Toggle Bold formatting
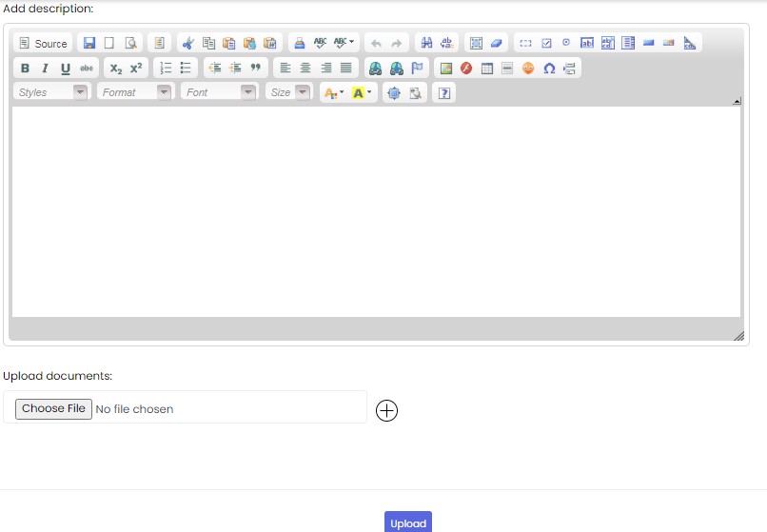The image size is (767, 532). 25,69
